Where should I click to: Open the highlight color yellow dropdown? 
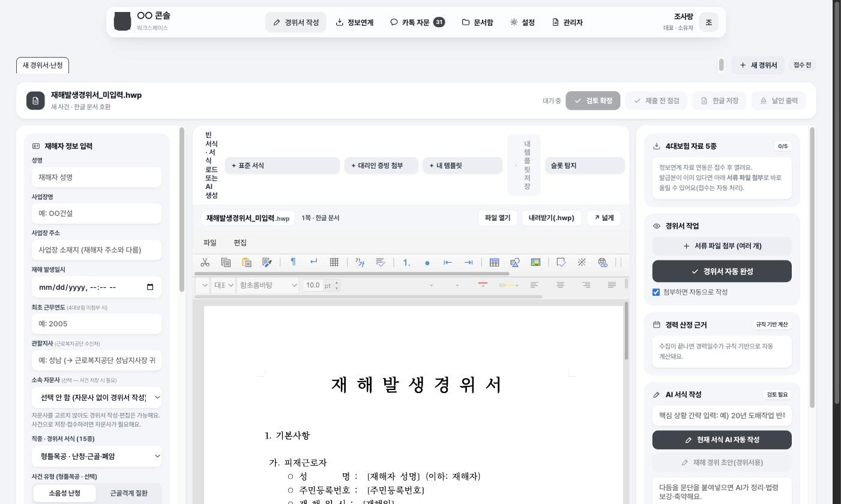(x=508, y=285)
